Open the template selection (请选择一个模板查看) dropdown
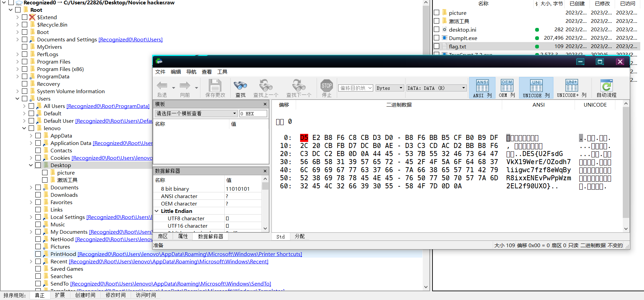Image resolution: width=644 pixels, height=300 pixels. point(196,113)
